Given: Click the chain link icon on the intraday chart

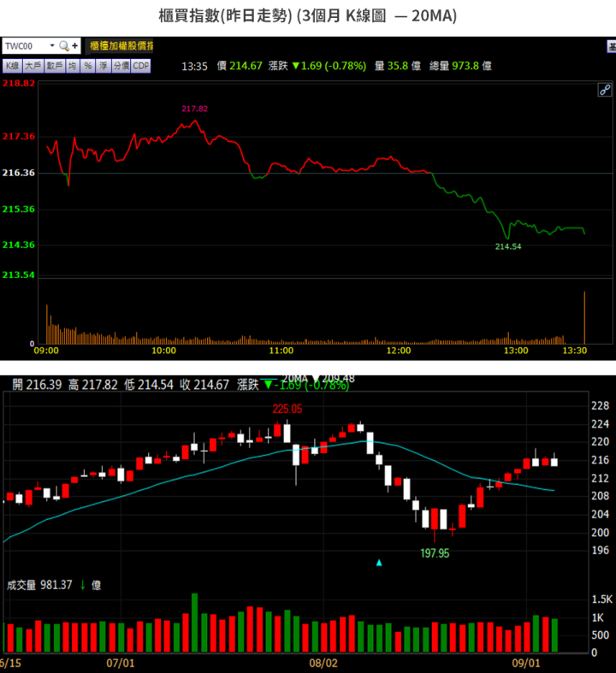Looking at the screenshot, I should pos(605,90).
